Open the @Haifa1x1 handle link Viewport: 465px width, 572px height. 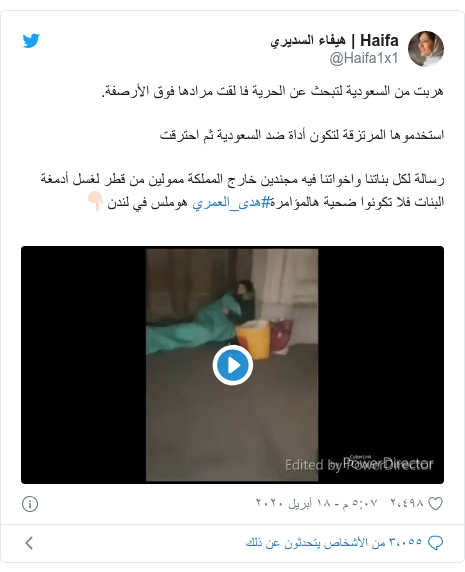click(x=364, y=58)
